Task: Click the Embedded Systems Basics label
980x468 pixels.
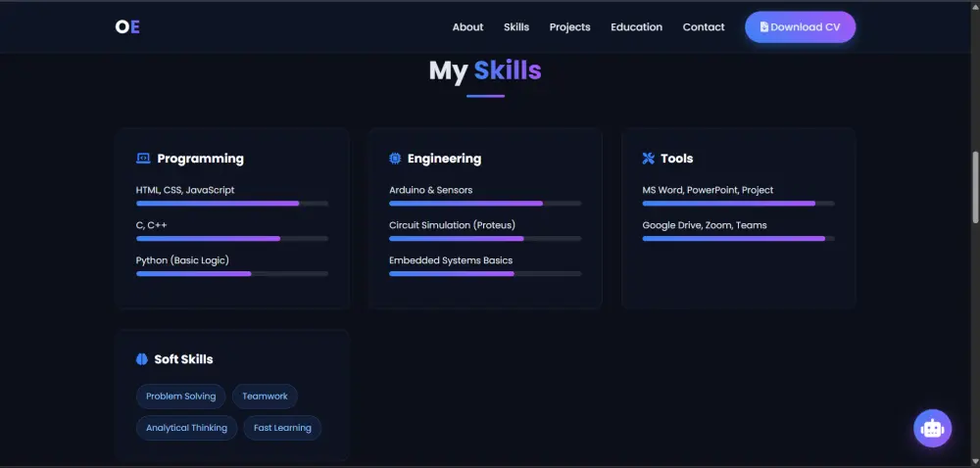Action: click(451, 260)
